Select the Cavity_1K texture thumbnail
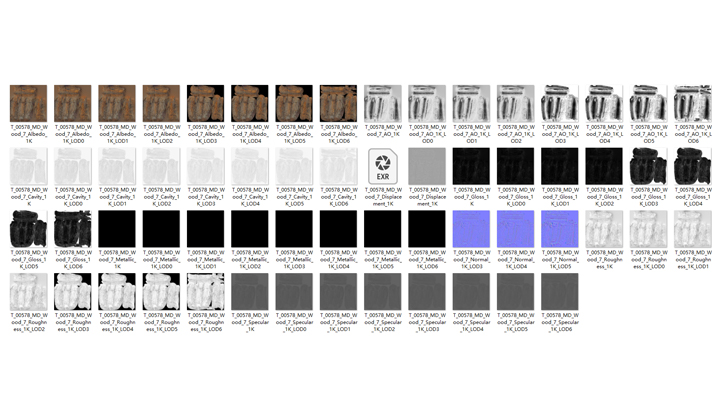The width and height of the screenshot is (720, 410). [x=28, y=166]
